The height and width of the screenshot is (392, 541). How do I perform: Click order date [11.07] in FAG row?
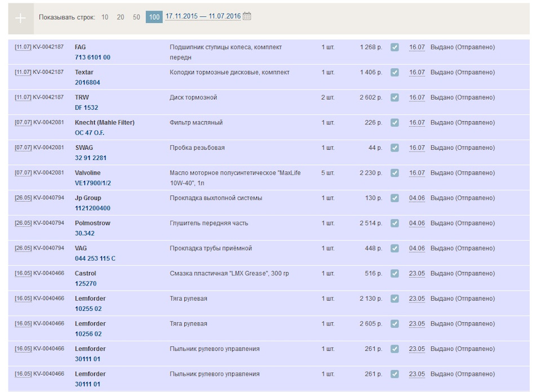tap(23, 47)
